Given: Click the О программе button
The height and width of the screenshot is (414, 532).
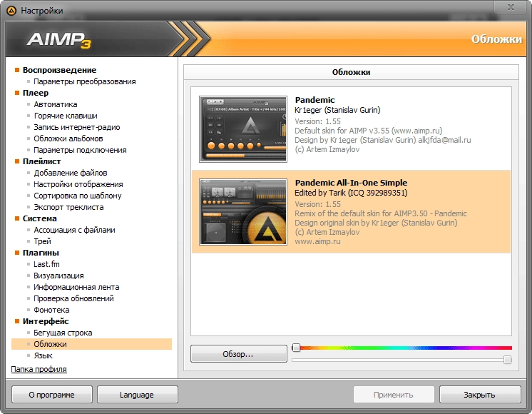Looking at the screenshot, I should pyautogui.click(x=52, y=395).
